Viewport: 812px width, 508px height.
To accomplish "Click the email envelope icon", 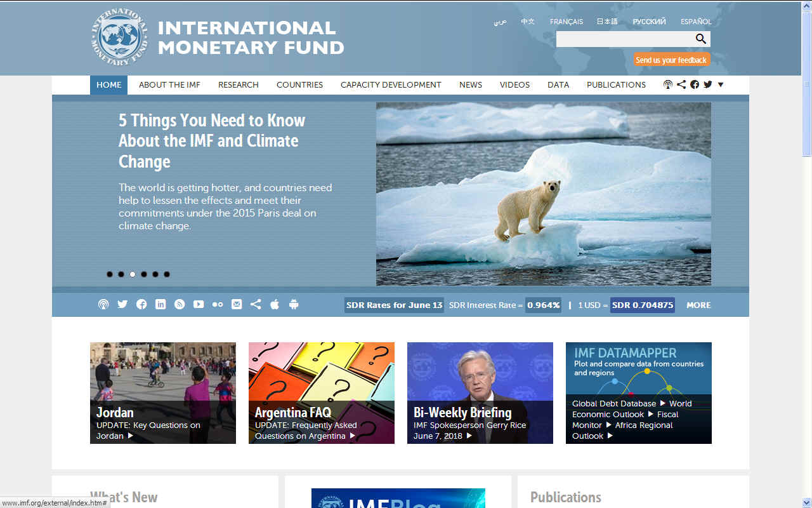I will tap(237, 304).
